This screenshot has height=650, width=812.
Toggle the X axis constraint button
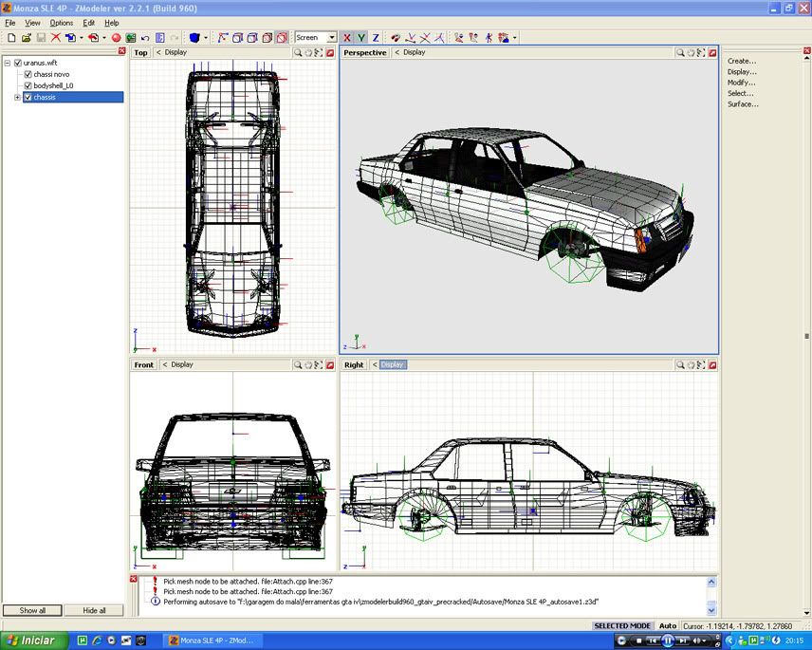347,38
